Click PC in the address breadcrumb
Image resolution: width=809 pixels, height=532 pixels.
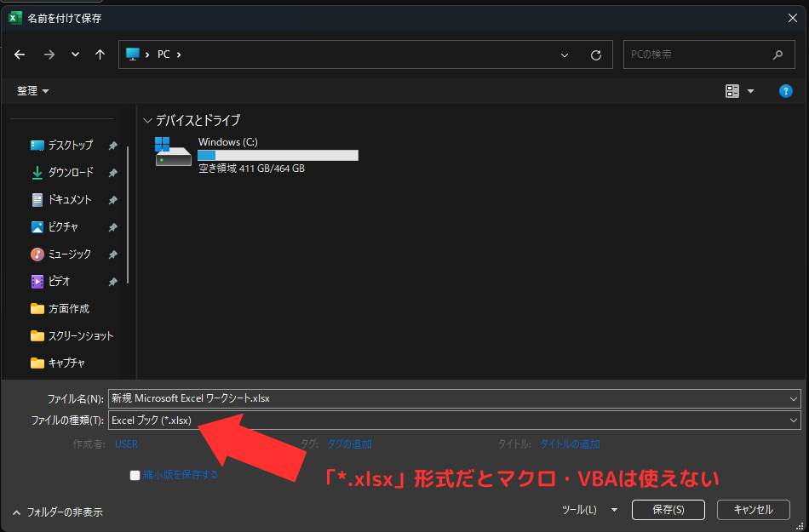click(164, 54)
